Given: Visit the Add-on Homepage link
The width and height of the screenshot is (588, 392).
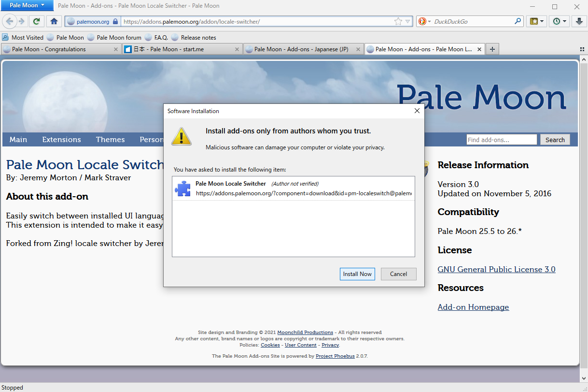Looking at the screenshot, I should point(473,307).
